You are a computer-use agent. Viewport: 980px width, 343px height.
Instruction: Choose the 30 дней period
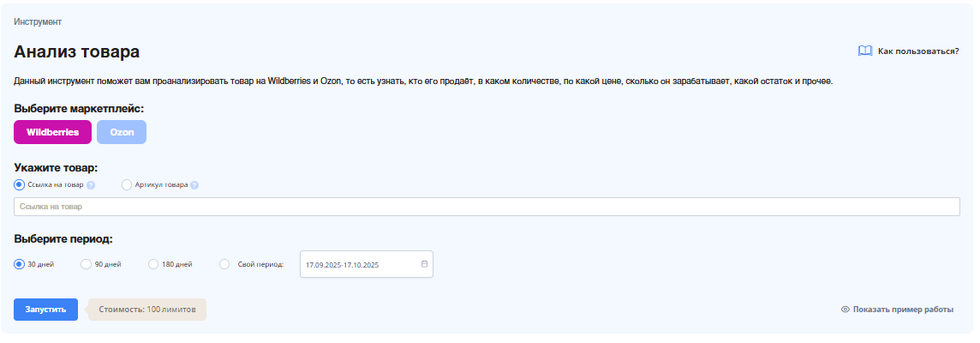19,264
